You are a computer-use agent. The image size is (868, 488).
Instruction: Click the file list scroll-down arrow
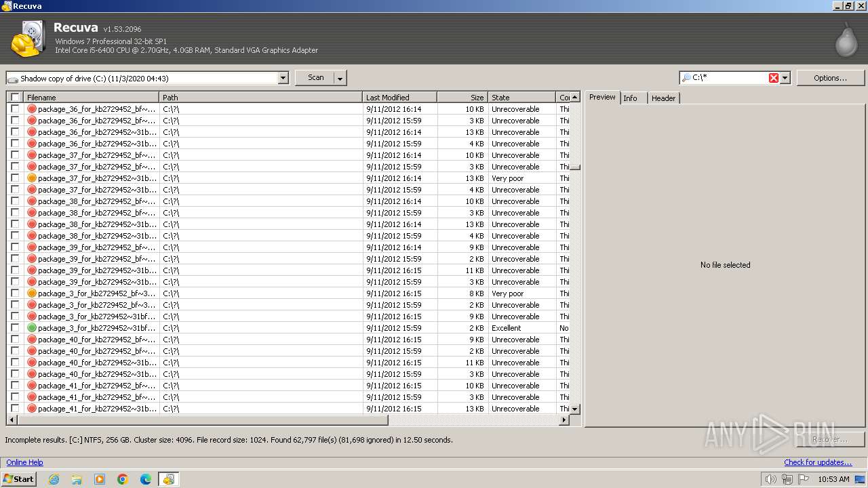pyautogui.click(x=575, y=409)
